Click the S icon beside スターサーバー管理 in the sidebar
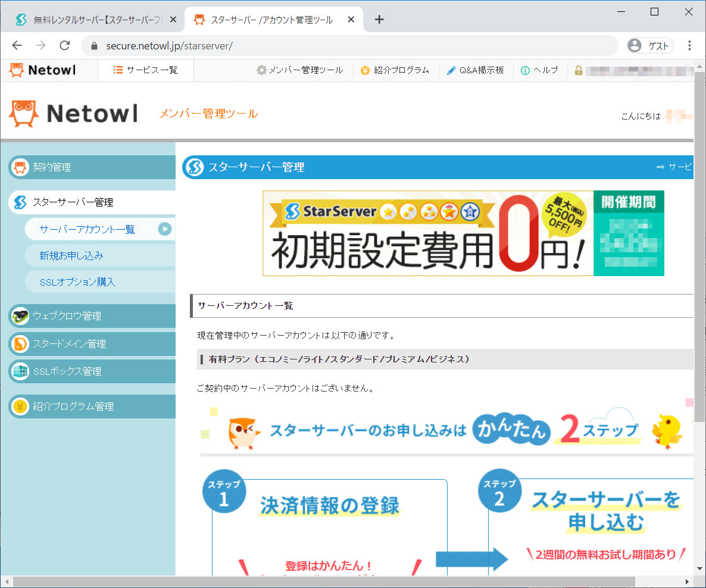706x588 pixels. pos(20,202)
